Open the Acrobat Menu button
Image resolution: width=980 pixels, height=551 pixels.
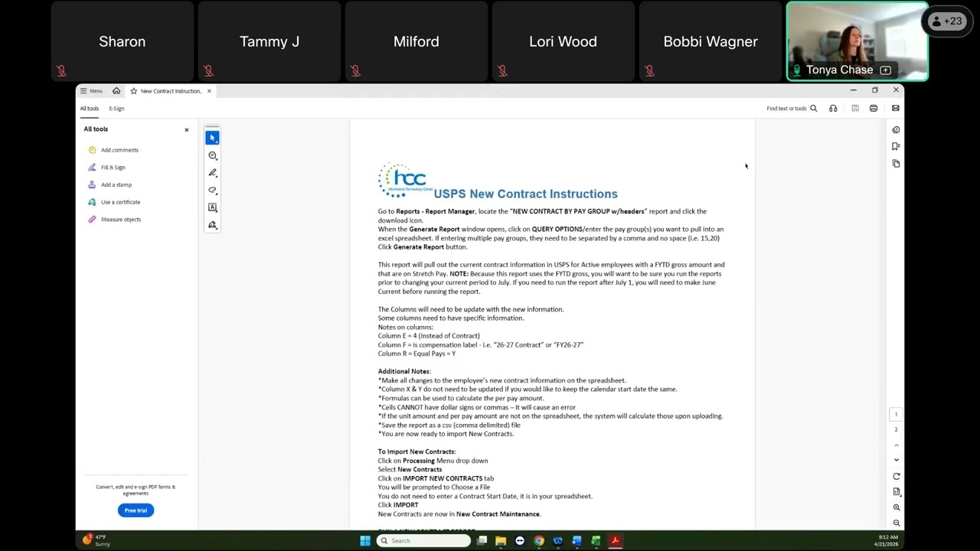tap(91, 91)
